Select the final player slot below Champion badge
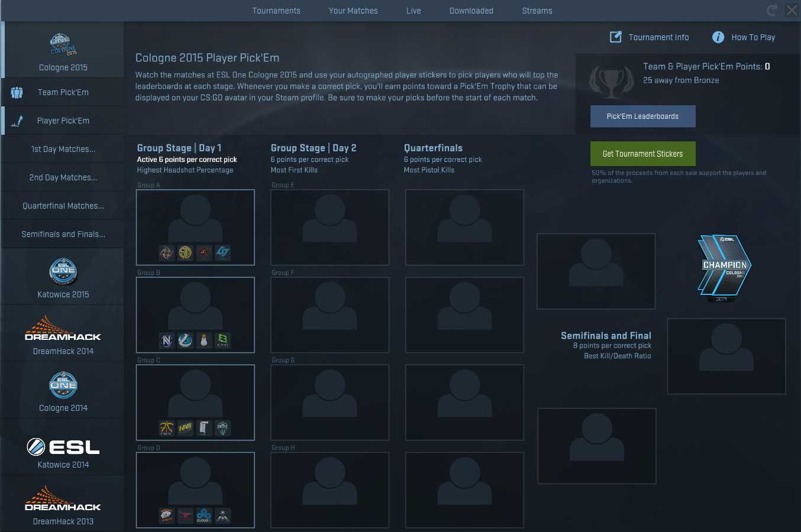Viewport: 801px width, 532px height. click(x=726, y=356)
